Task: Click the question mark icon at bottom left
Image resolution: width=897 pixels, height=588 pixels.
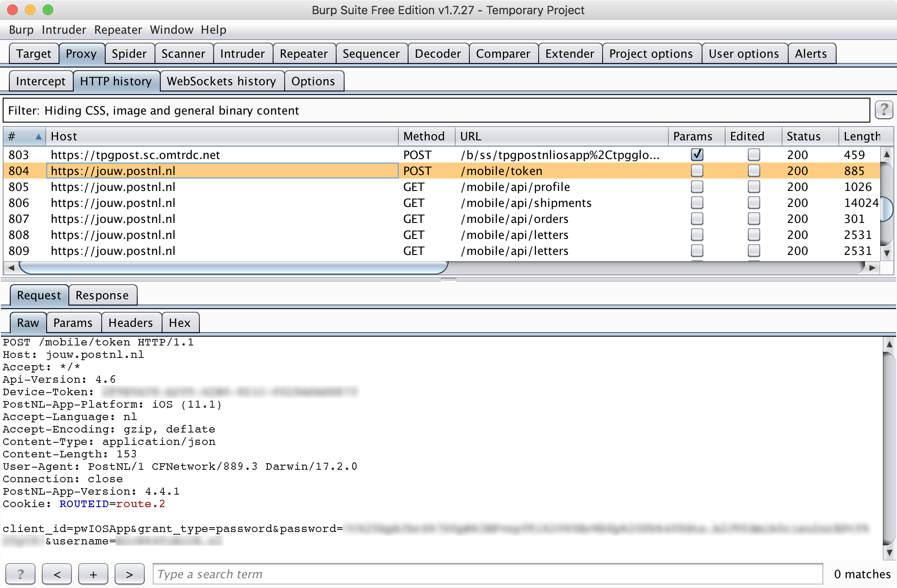Action: pyautogui.click(x=20, y=574)
